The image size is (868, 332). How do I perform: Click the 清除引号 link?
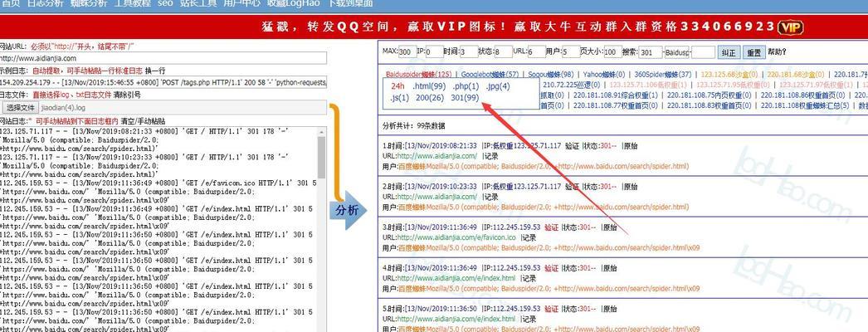pos(127,95)
